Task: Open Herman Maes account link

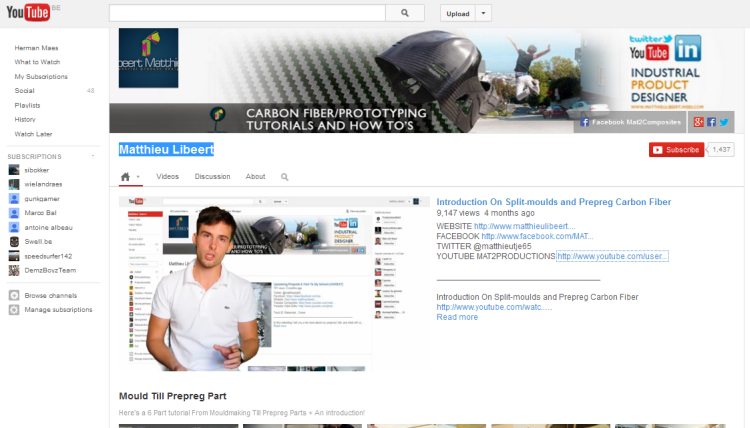Action: pos(36,48)
